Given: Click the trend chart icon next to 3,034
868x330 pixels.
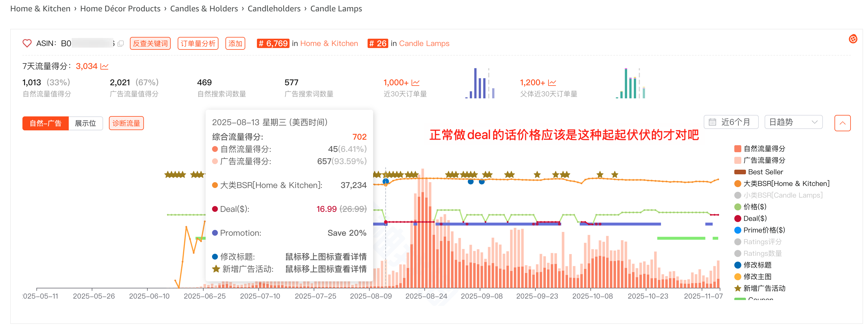Looking at the screenshot, I should coord(105,66).
